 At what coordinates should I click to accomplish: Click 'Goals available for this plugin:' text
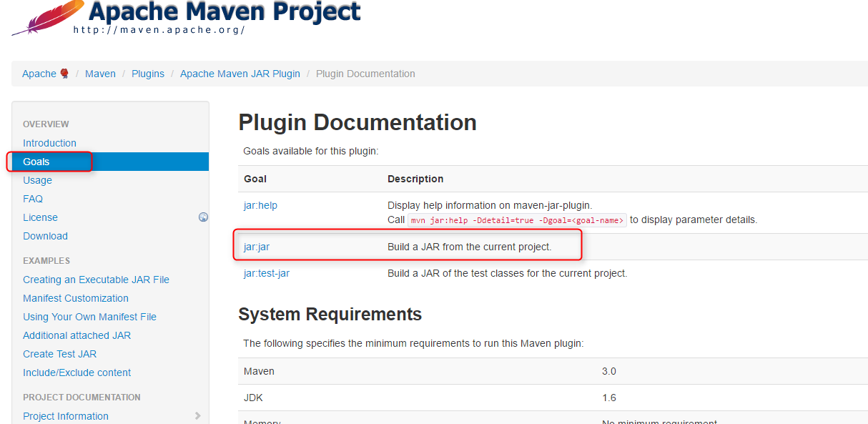pyautogui.click(x=310, y=151)
